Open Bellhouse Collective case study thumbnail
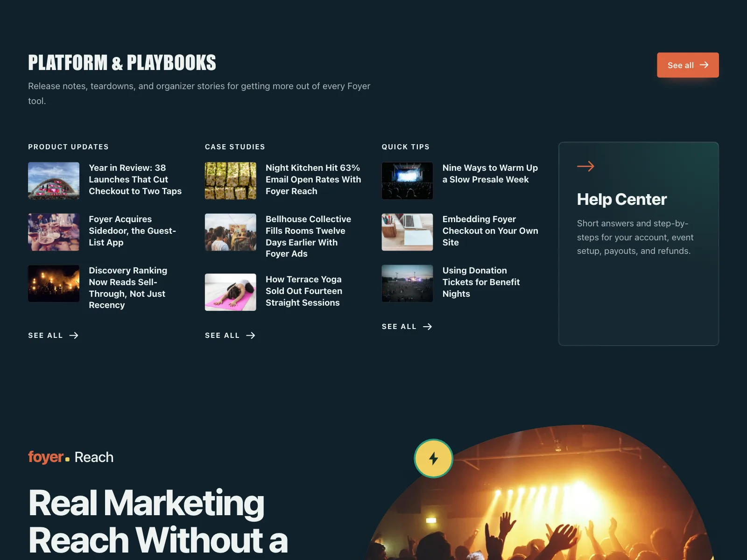The height and width of the screenshot is (560, 747). coord(231,232)
